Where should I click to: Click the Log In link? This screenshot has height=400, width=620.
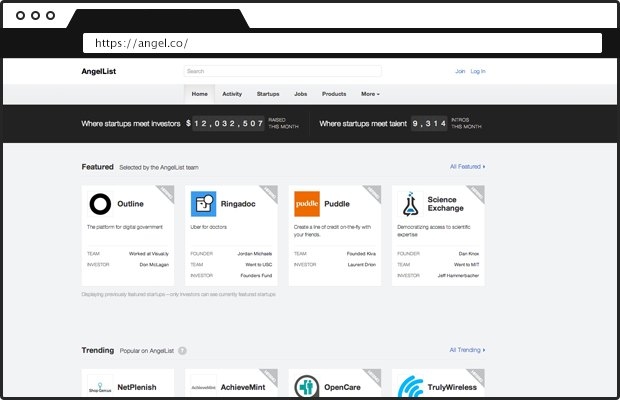(x=478, y=71)
